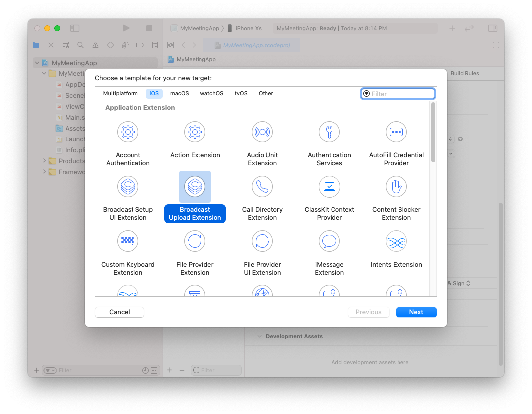Choose the Action Extension template
532x414 pixels.
pyautogui.click(x=195, y=140)
